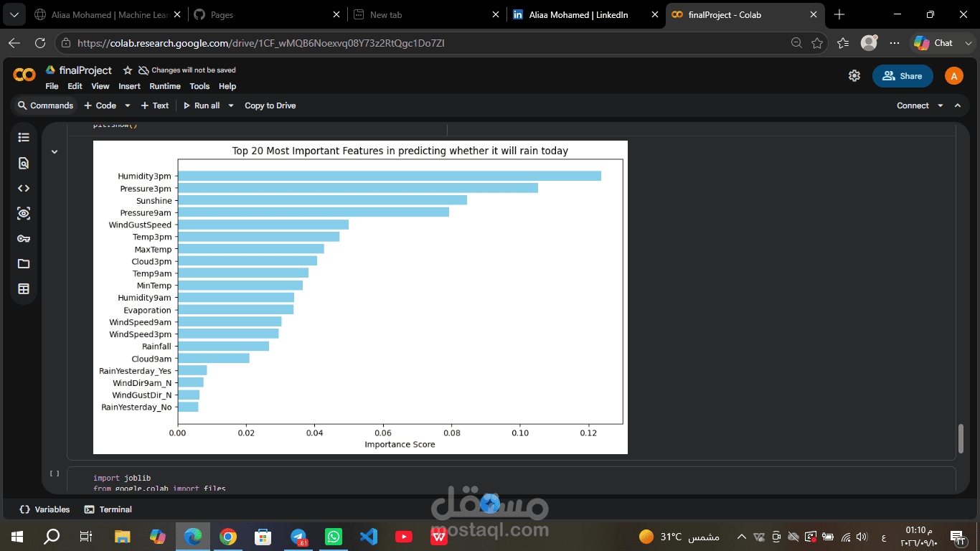The width and height of the screenshot is (980, 551).
Task: Open Variables panel
Action: (x=44, y=509)
